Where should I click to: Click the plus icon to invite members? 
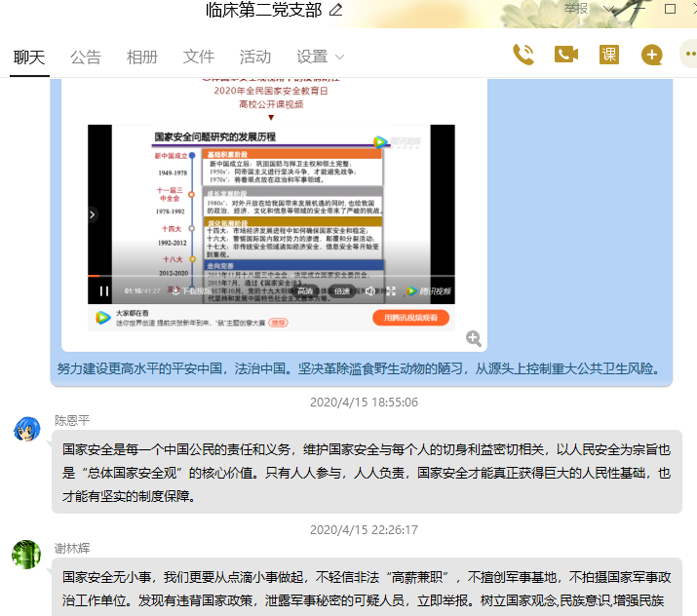click(652, 55)
